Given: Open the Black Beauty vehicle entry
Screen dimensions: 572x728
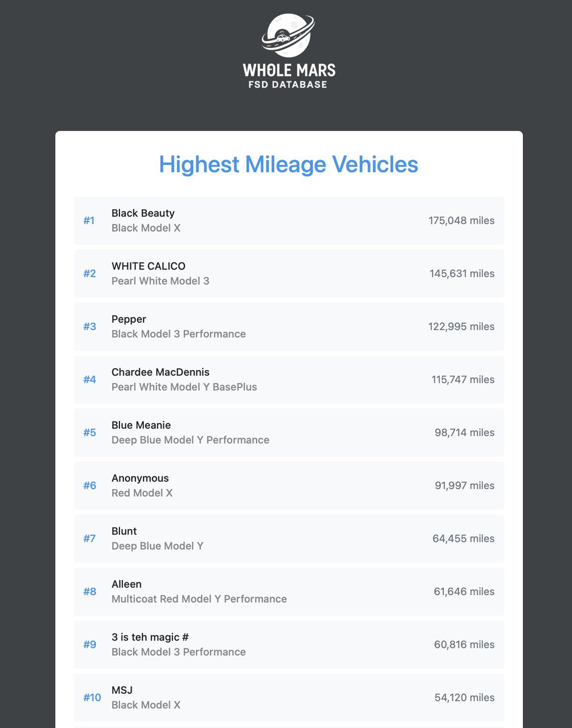Looking at the screenshot, I should point(289,220).
